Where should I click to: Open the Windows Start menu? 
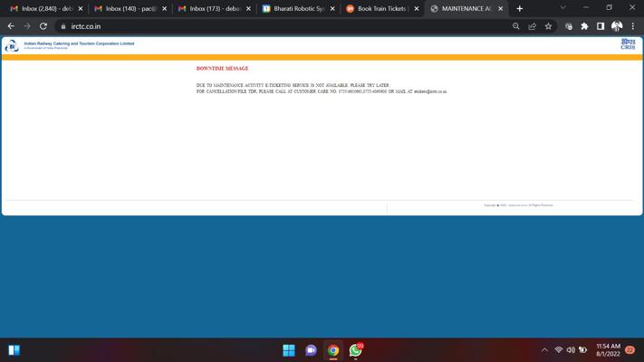click(x=289, y=350)
